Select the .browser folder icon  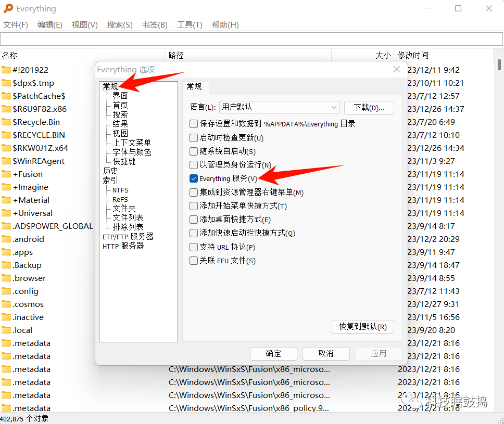click(6, 278)
